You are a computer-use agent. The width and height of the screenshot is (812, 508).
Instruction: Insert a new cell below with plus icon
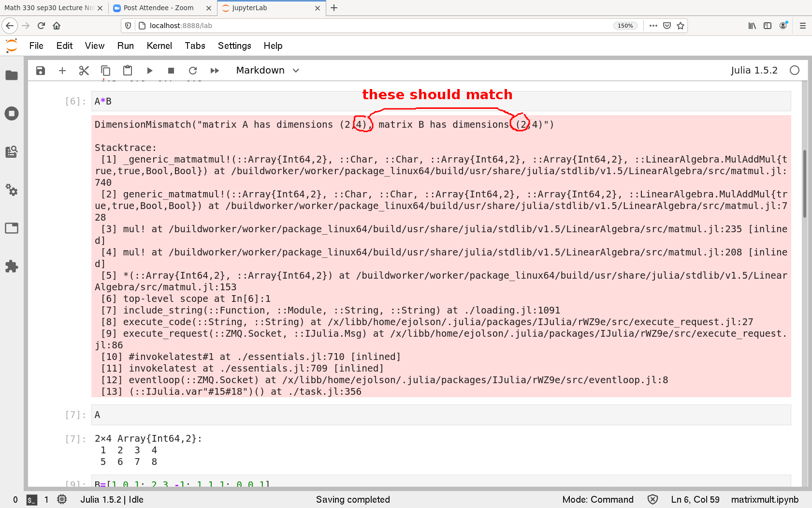point(62,71)
